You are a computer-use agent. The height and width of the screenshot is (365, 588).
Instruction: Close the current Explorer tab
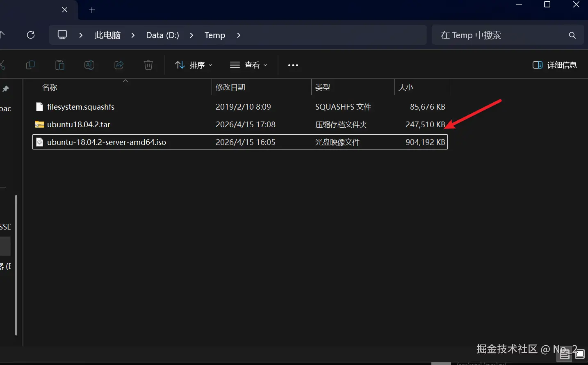pos(65,9)
